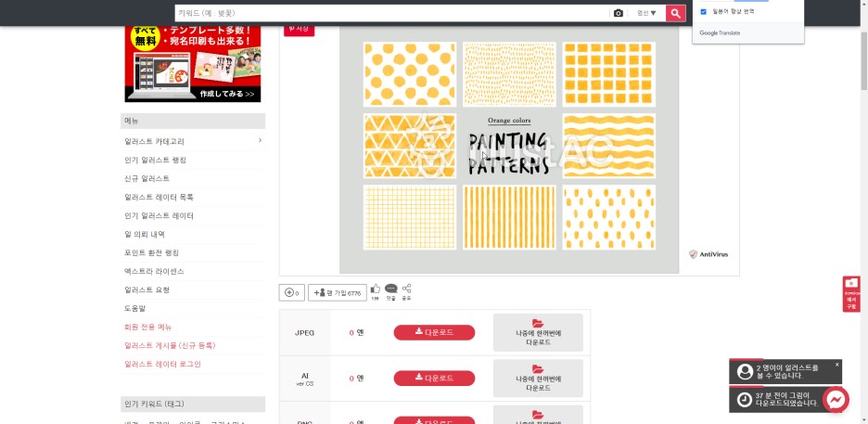Click the clock icon in download notification

point(745,399)
